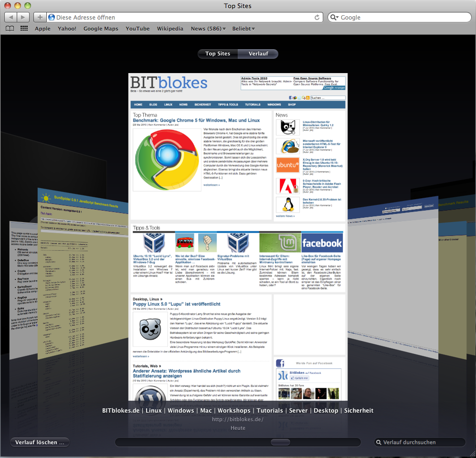Click the Verlauf löschen button
Image resolution: width=476 pixels, height=458 pixels.
coord(40,442)
